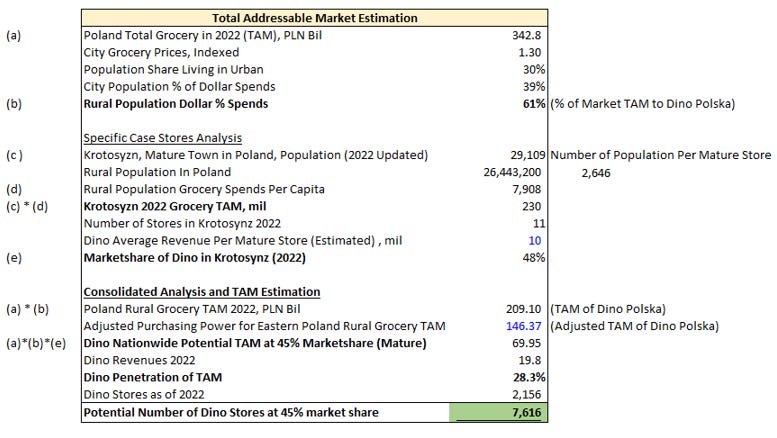Click the 2,646 population per store value
This screenshot has height=438, width=777.
596,173
